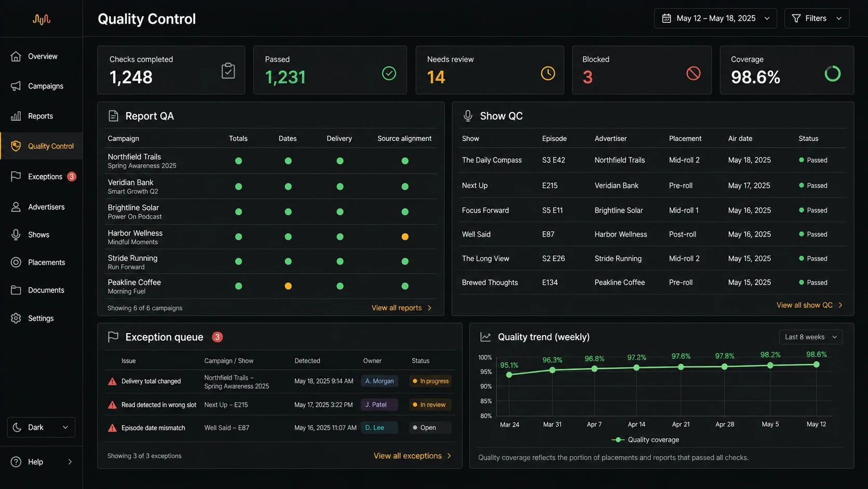Click the Source alignment column header
868x489 pixels.
pos(404,139)
